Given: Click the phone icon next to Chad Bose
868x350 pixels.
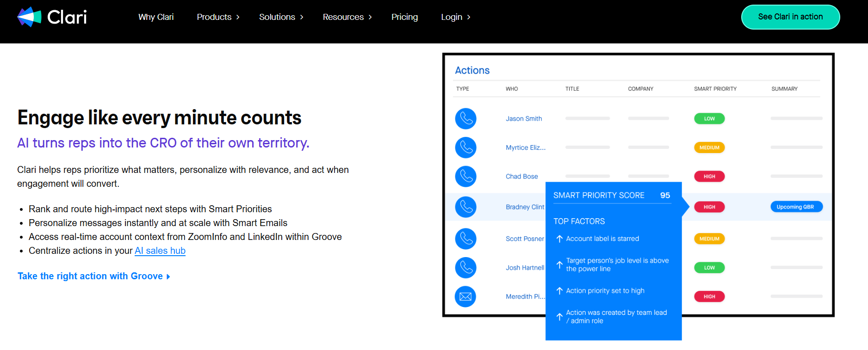Looking at the screenshot, I should point(465,177).
